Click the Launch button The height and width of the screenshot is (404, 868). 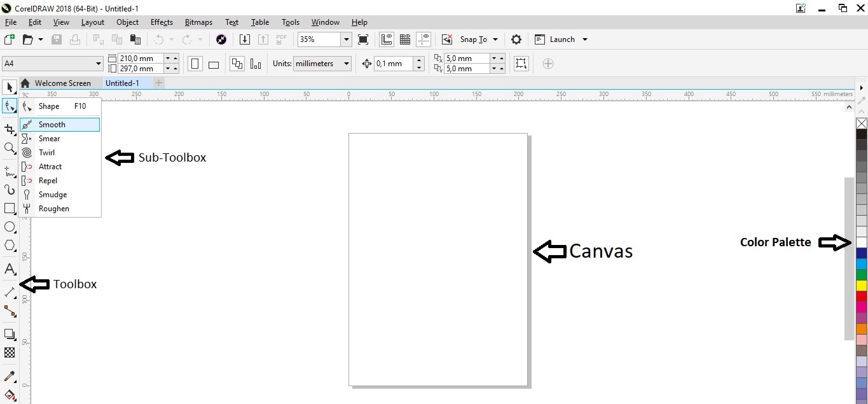click(561, 39)
